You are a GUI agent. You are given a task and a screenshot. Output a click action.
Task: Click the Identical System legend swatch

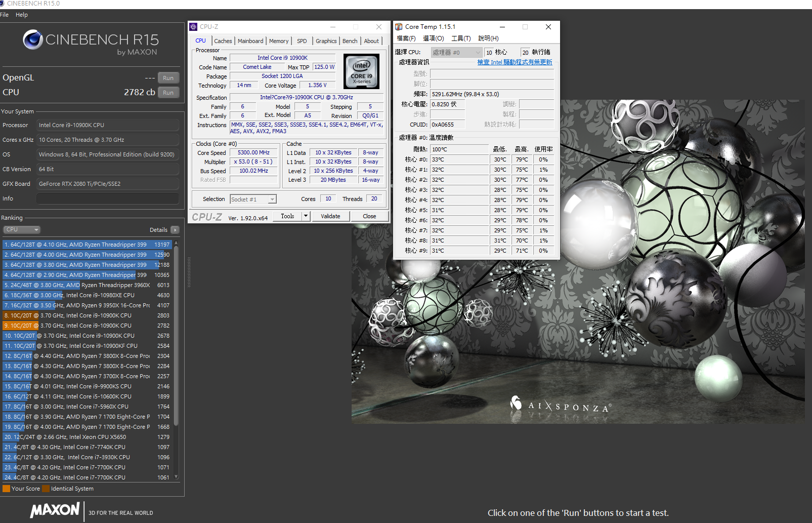click(x=46, y=489)
